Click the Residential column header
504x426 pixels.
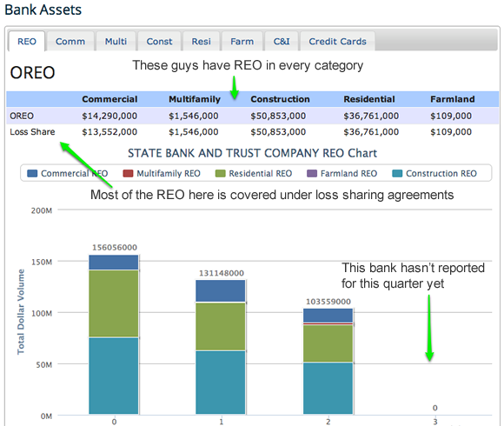(369, 99)
